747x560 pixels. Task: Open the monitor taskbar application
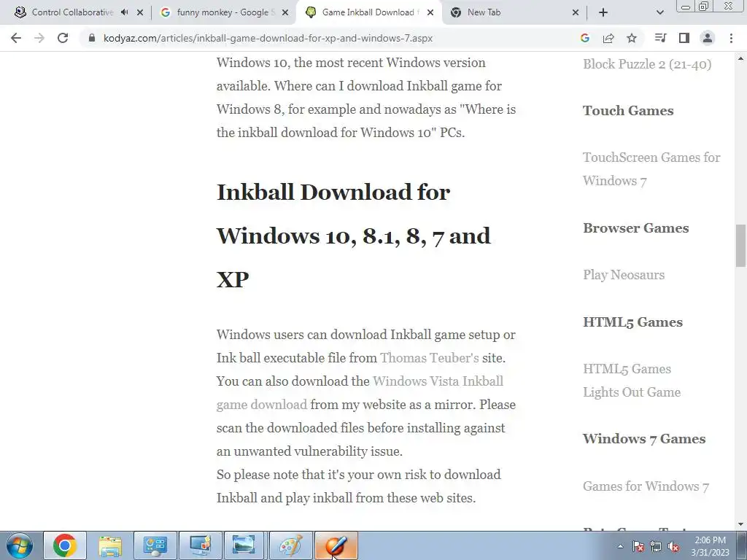click(x=201, y=545)
